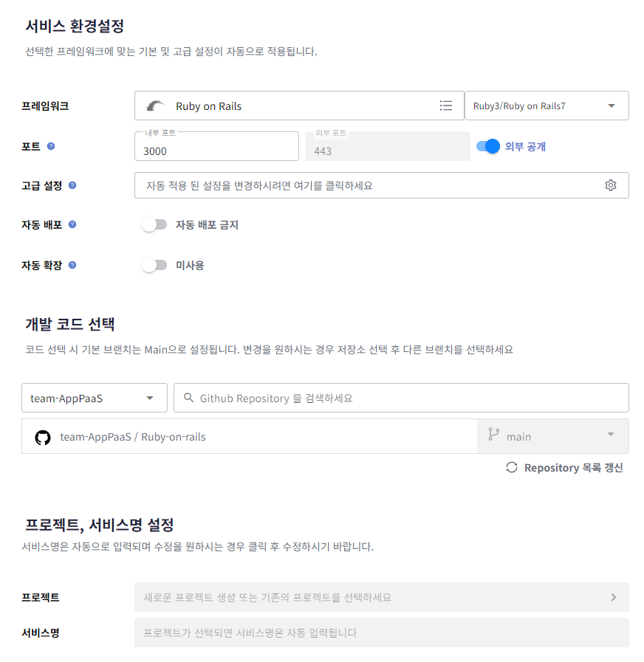Enable the 자동 배포 toggle
Screen dimensions: 644x662
[154, 224]
